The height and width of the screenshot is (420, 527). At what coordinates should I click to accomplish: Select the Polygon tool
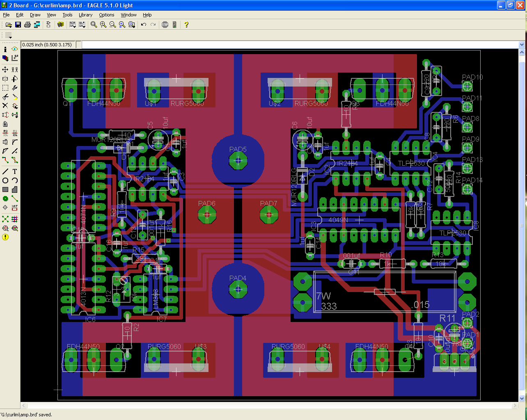tap(15, 189)
